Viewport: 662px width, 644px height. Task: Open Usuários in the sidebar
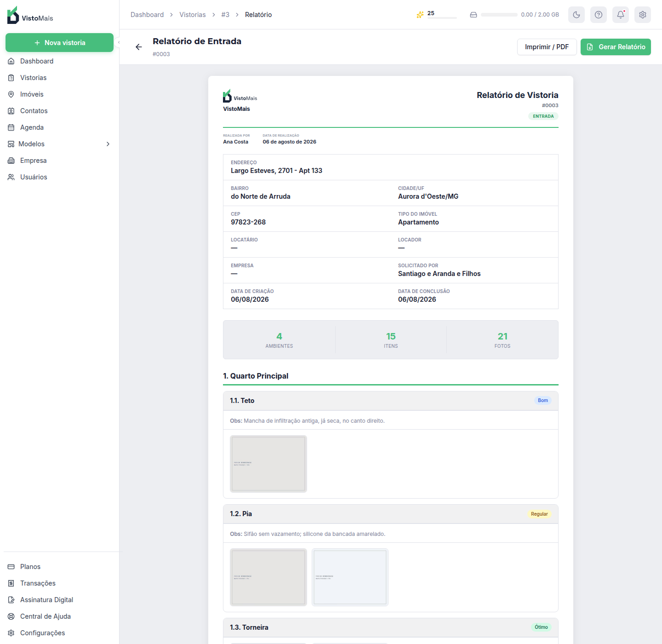click(x=60, y=177)
